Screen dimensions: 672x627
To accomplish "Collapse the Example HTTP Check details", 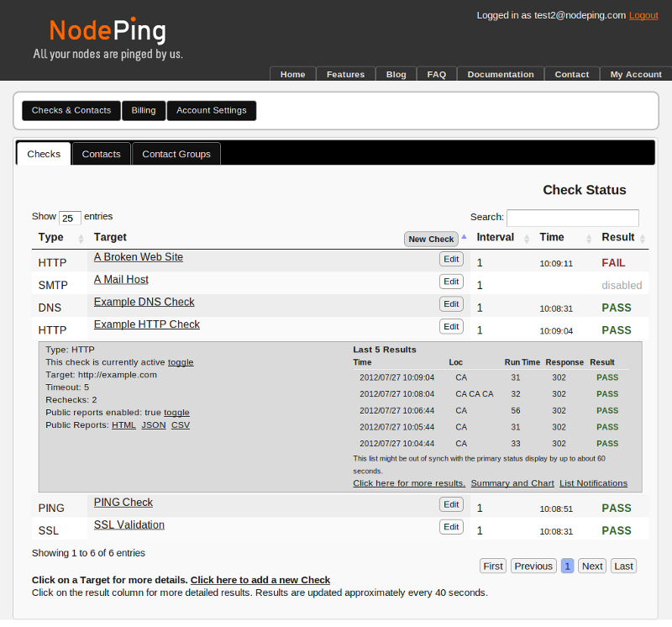I will (146, 324).
